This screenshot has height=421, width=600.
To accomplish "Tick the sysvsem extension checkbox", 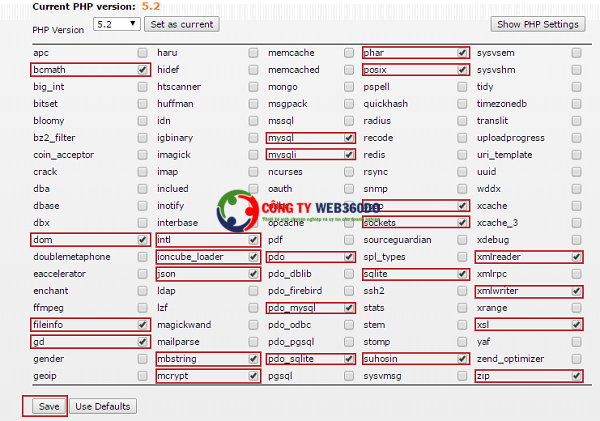I will (x=576, y=53).
